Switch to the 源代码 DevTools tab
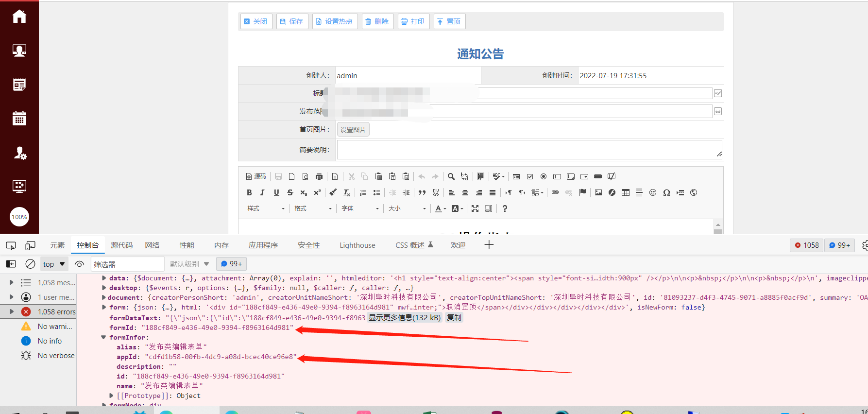 pos(121,245)
